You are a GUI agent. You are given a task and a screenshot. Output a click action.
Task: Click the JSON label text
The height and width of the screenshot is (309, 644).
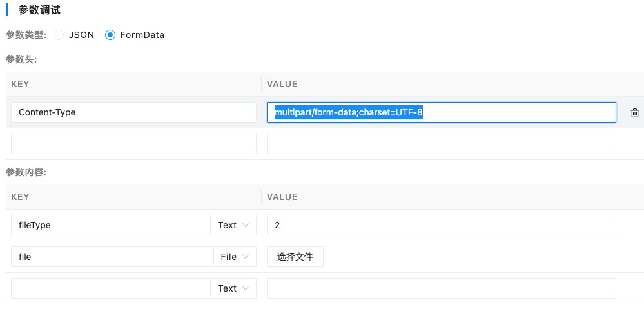[x=81, y=35]
